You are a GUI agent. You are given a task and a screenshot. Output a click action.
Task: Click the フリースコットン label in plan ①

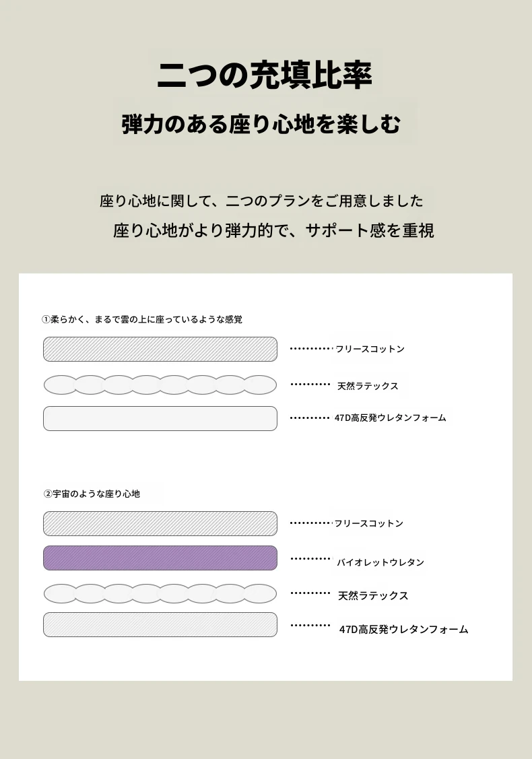pos(370,349)
